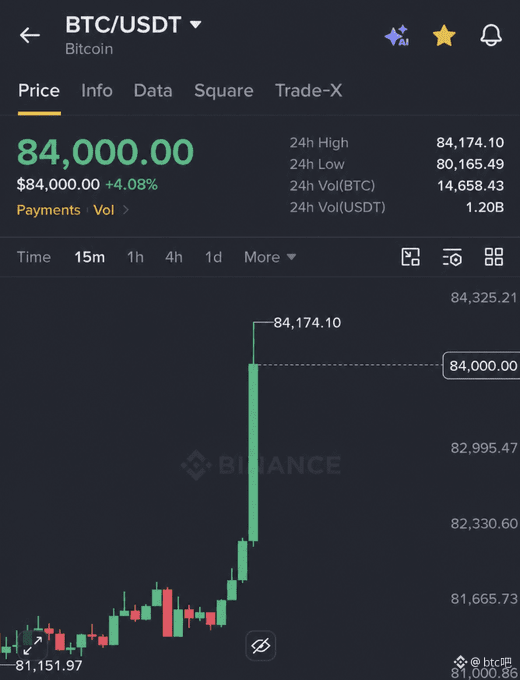Switch to the Trade-X tab
This screenshot has height=680, width=520.
(308, 91)
